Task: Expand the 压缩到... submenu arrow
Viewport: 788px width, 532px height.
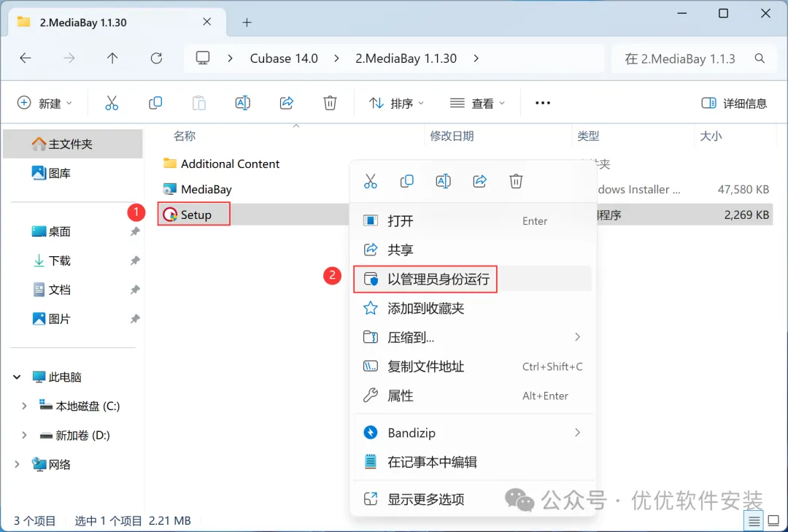Action: (577, 337)
